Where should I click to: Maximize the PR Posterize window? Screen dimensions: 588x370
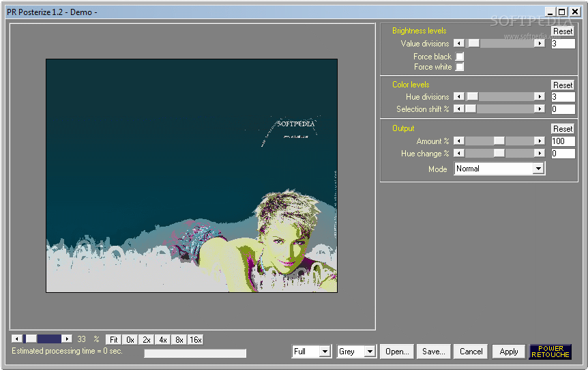point(561,12)
